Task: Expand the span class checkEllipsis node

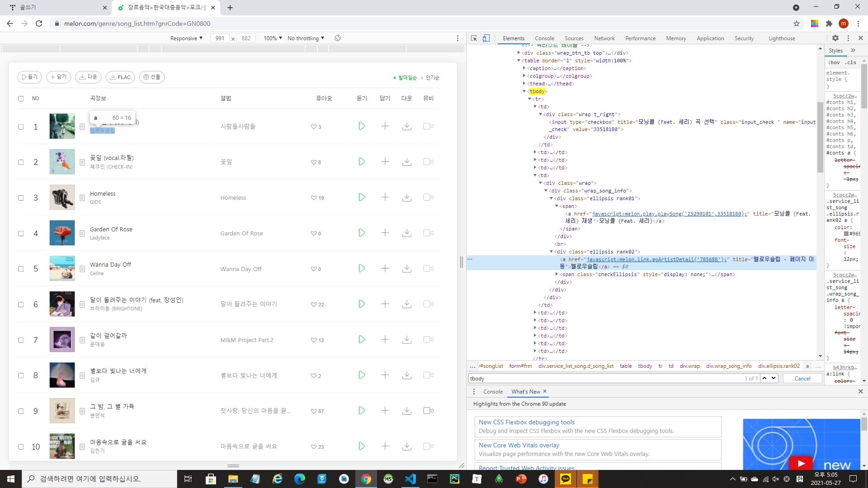Action: tap(557, 274)
